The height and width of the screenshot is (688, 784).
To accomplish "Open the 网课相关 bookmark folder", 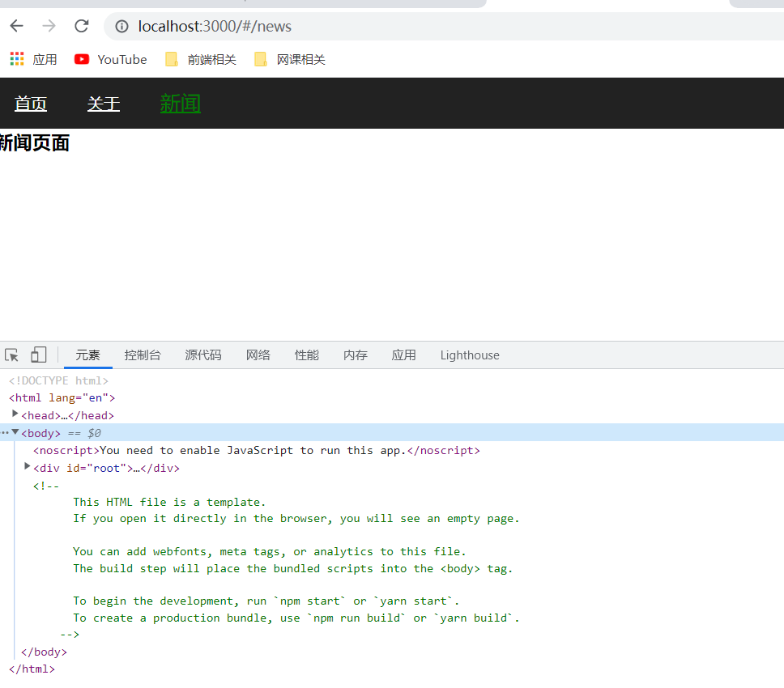I will point(290,59).
